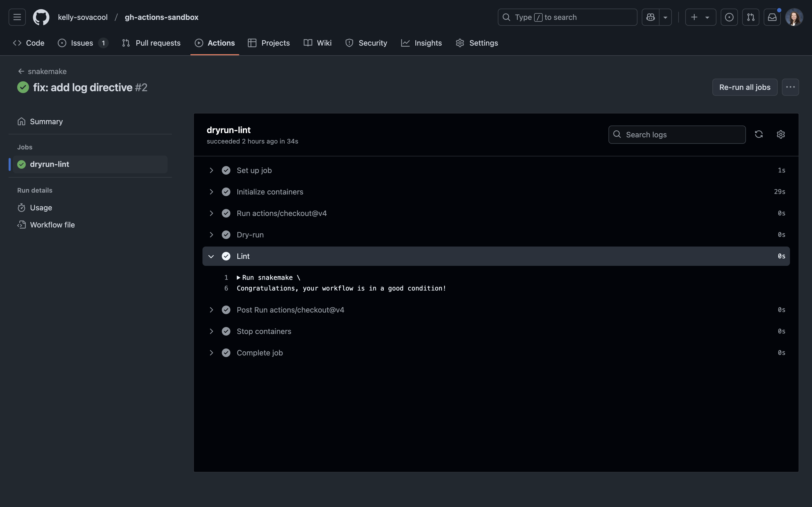Viewport: 812px width, 507px height.
Task: Refresh logs with the reload icon
Action: coord(759,134)
